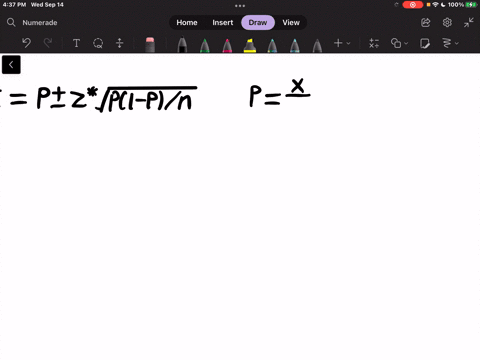Viewport: 480px width, 360px height.
Task: Open the search magnifier icon
Action: point(11,23)
